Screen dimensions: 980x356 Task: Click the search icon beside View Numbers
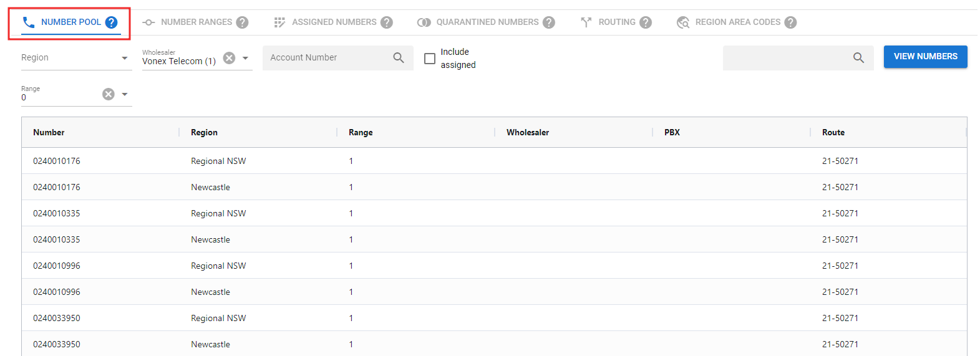[x=858, y=58]
